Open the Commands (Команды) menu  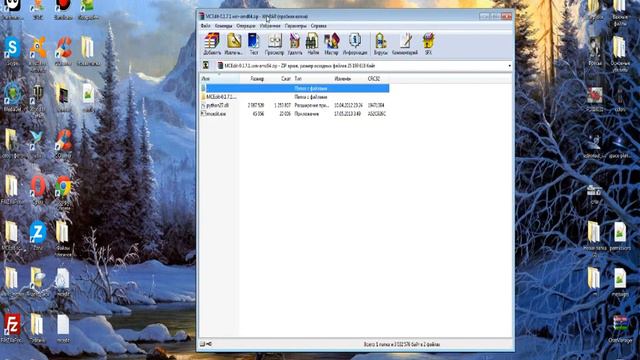point(223,26)
